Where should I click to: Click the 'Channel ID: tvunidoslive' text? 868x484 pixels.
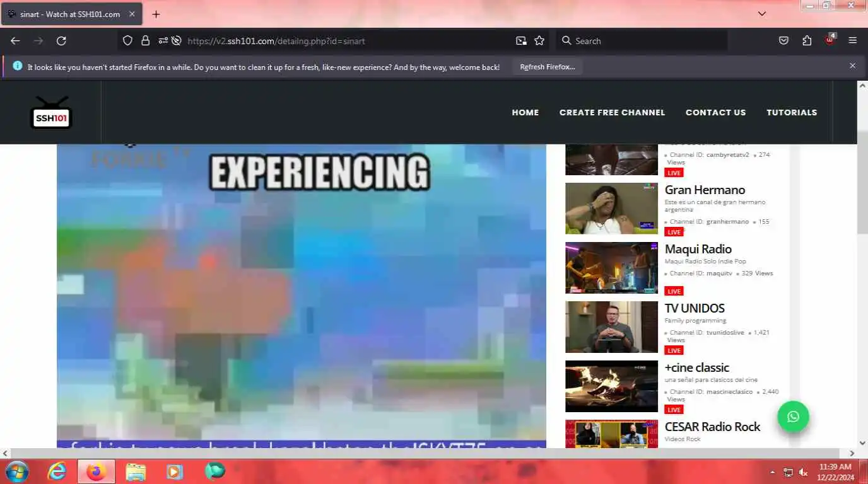(707, 333)
